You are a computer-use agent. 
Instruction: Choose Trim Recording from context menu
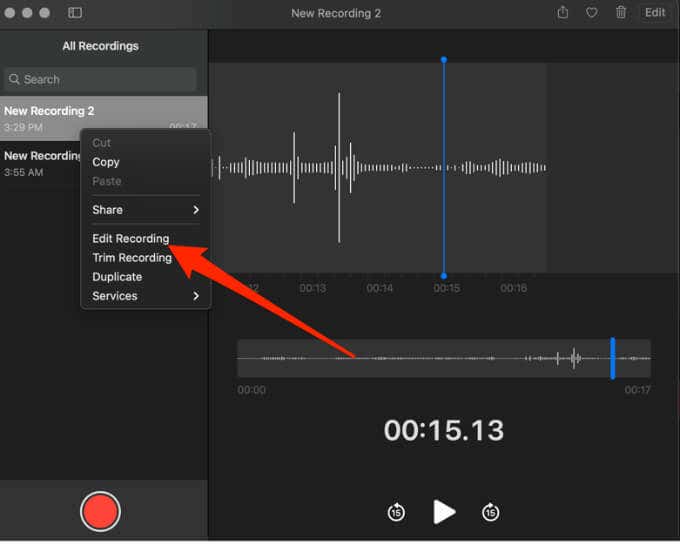point(132,258)
